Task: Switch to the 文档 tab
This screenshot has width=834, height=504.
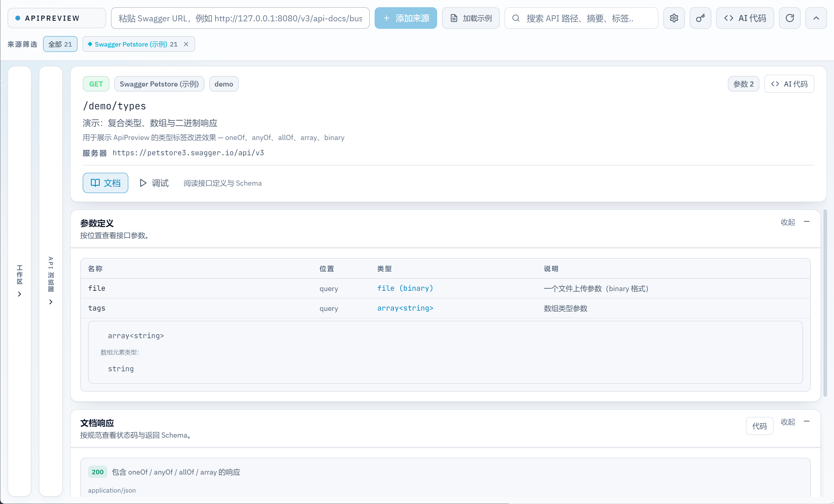Action: tap(105, 183)
